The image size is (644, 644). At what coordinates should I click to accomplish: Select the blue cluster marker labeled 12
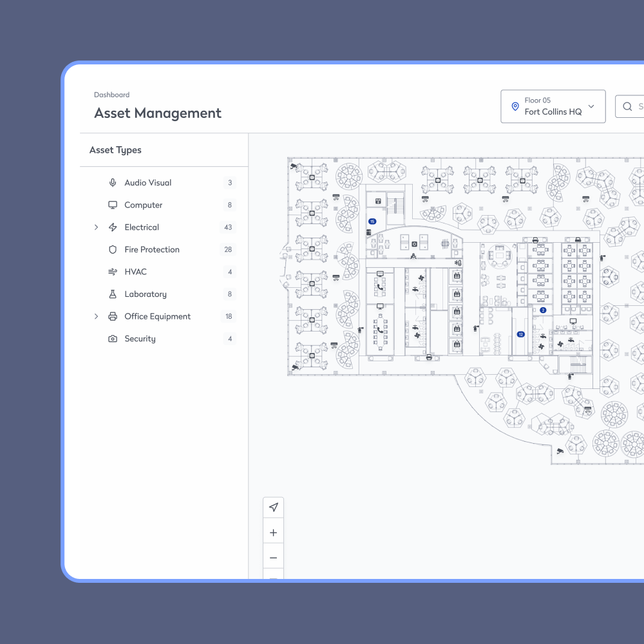tap(520, 334)
